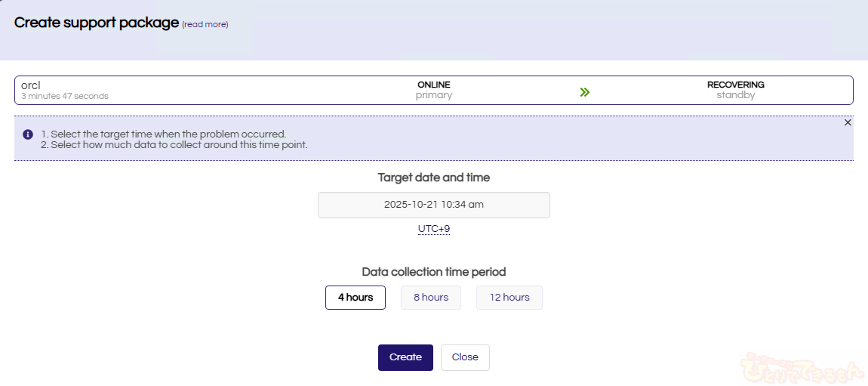Select the 4 hours collection period
868x386 pixels.
tap(356, 298)
